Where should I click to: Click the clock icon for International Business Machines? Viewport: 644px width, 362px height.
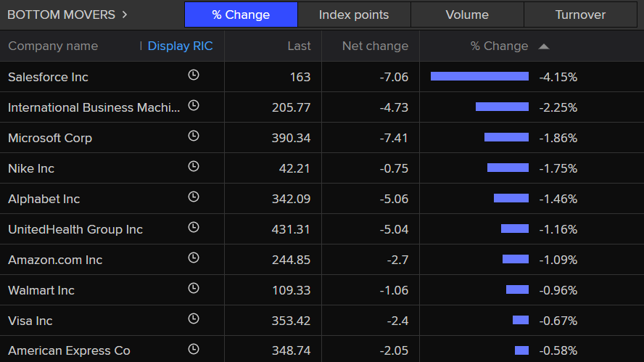point(194,106)
